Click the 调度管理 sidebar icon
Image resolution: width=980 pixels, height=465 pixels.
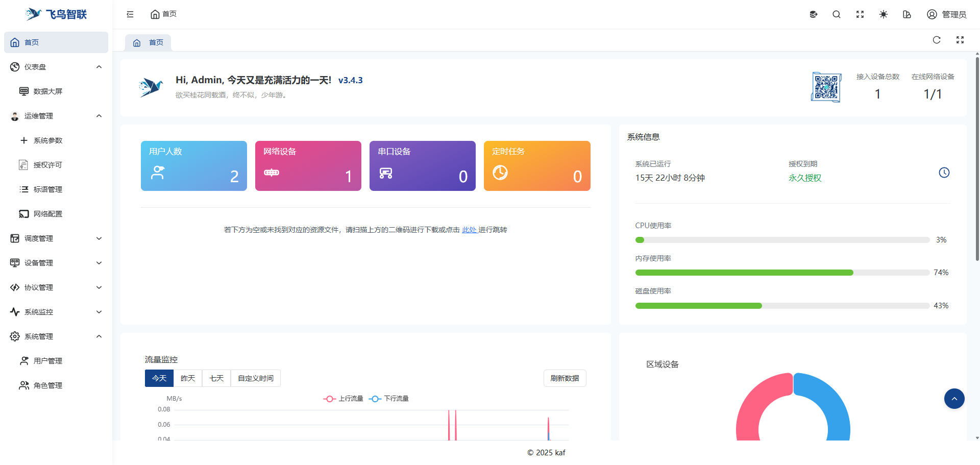tap(15, 238)
